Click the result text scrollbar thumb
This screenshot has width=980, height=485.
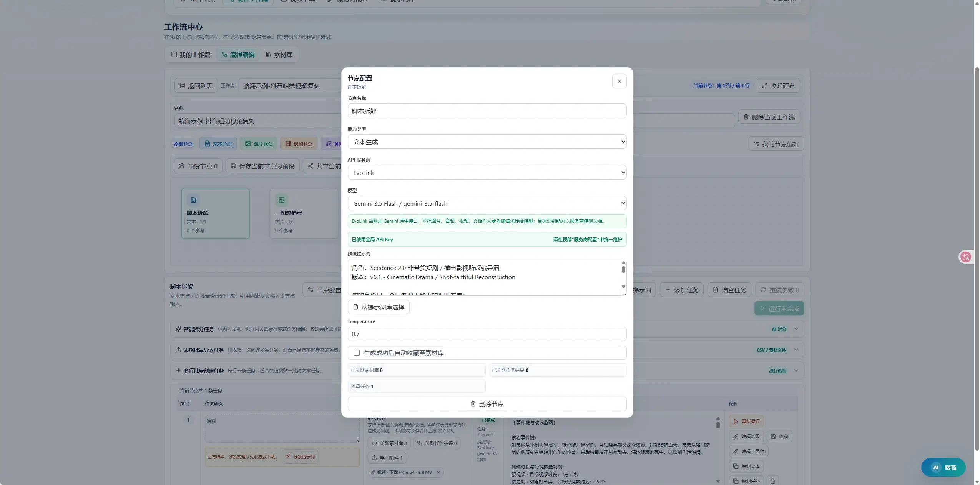point(718,425)
